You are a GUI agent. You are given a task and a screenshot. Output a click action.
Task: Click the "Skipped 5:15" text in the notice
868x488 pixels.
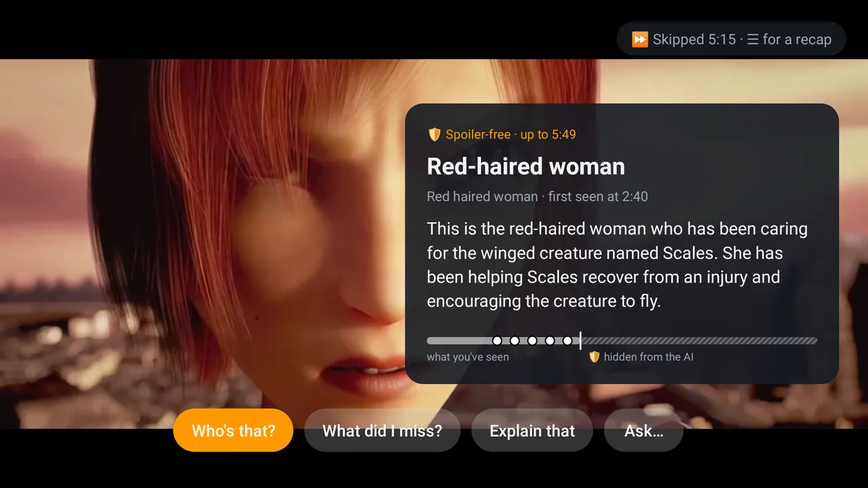click(x=694, y=39)
